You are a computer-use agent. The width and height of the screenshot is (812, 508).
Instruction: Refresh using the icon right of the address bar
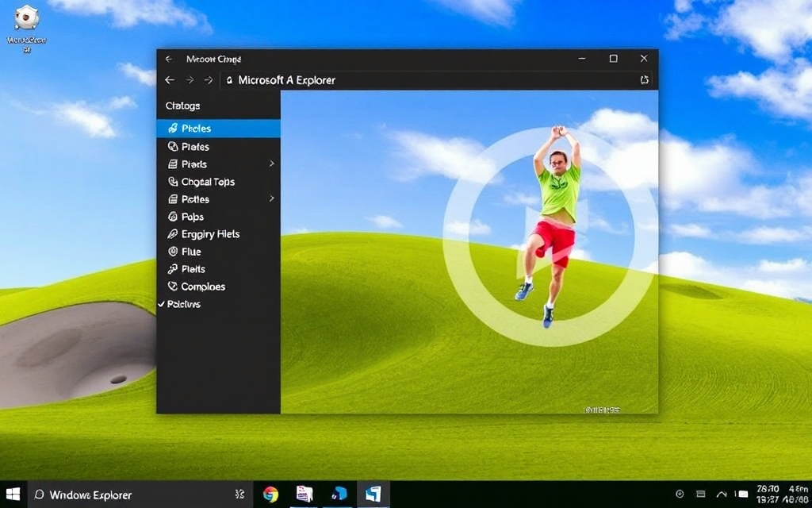click(x=644, y=80)
